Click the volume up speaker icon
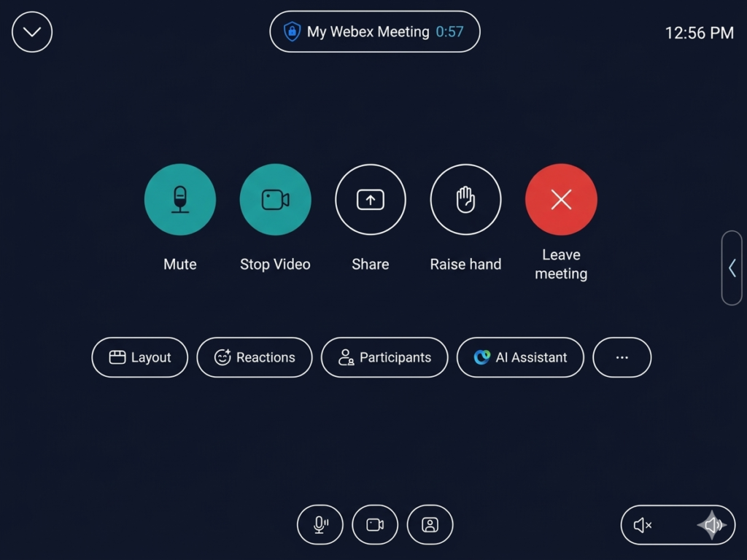This screenshot has width=747, height=560. (713, 525)
